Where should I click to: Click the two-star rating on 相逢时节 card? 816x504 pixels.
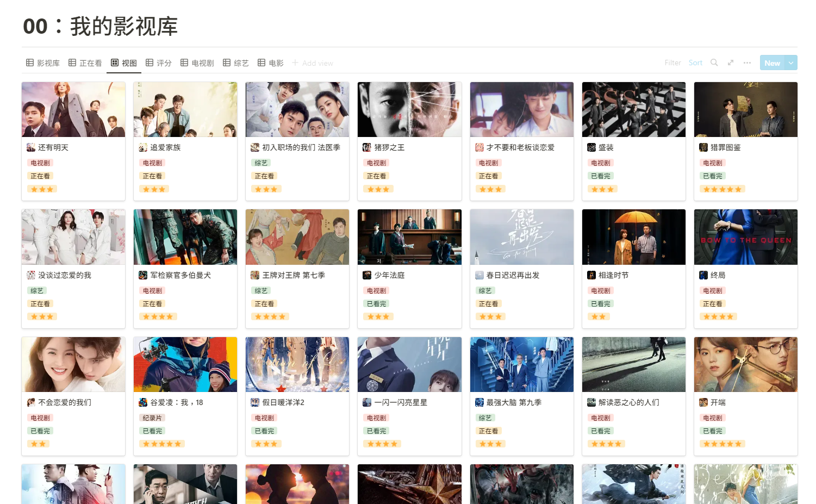[x=599, y=316]
